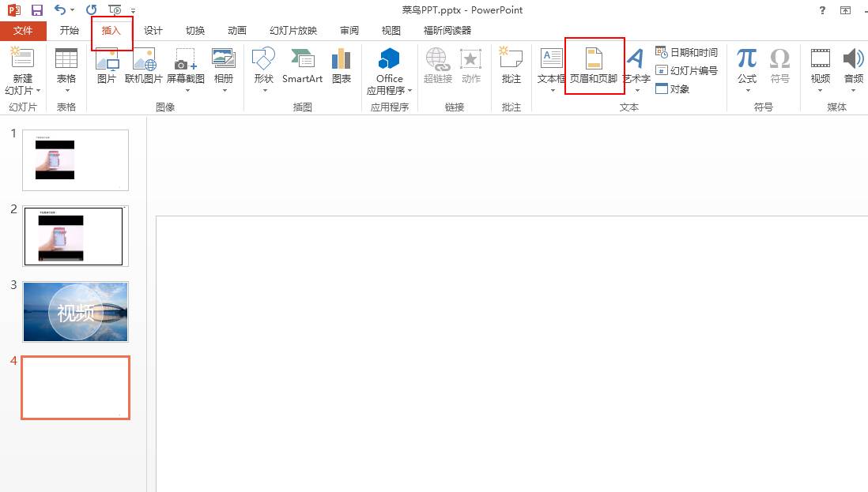This screenshot has width=868, height=492.
Task: Insert a 表格 (Table)
Action: (x=66, y=69)
